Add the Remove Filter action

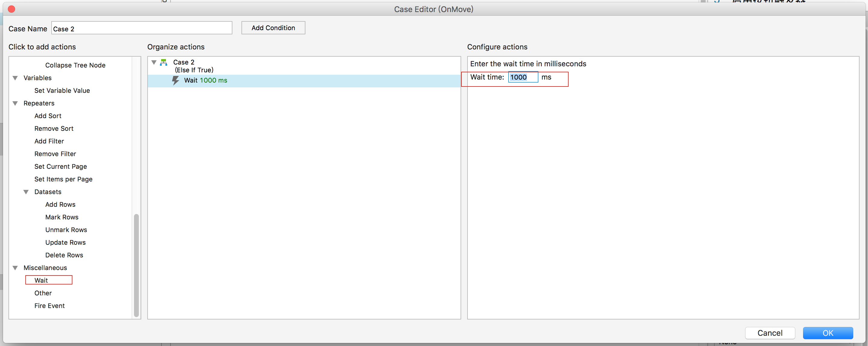pos(55,154)
